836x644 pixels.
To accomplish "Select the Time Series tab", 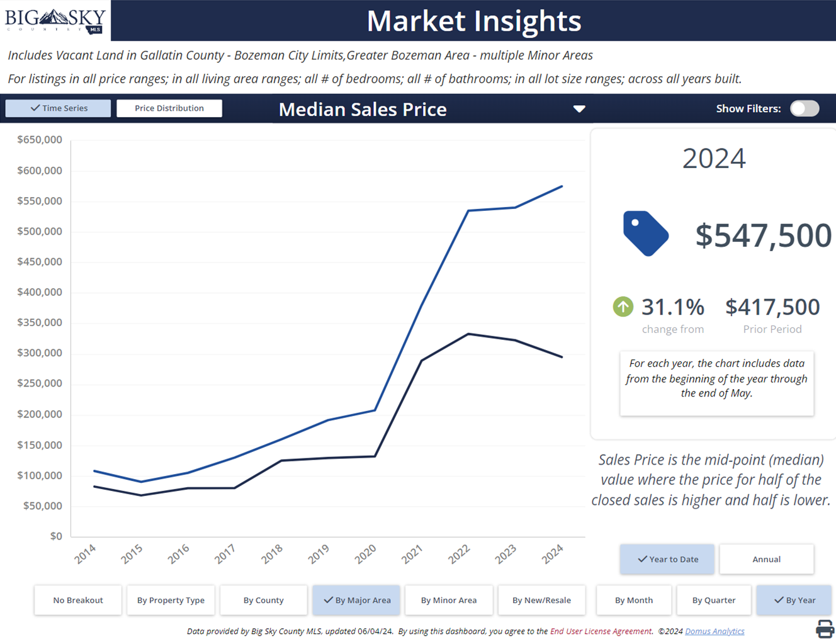I will click(x=59, y=108).
